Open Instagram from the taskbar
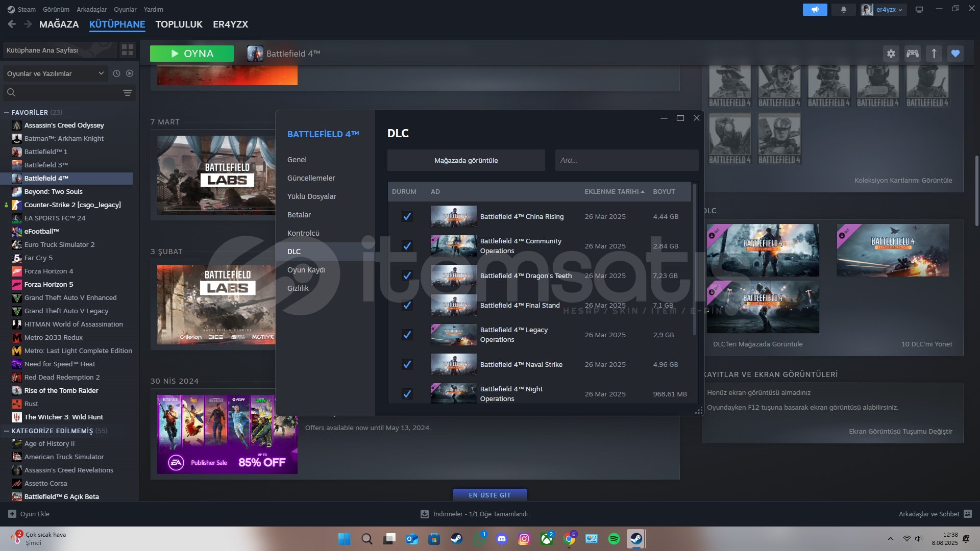The height and width of the screenshot is (551, 980). tap(524, 539)
